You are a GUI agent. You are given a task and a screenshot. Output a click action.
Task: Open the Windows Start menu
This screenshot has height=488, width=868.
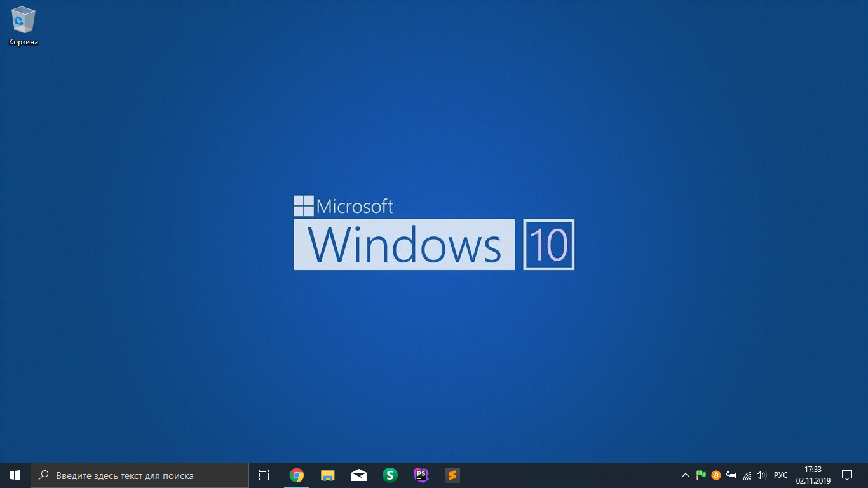pyautogui.click(x=15, y=475)
